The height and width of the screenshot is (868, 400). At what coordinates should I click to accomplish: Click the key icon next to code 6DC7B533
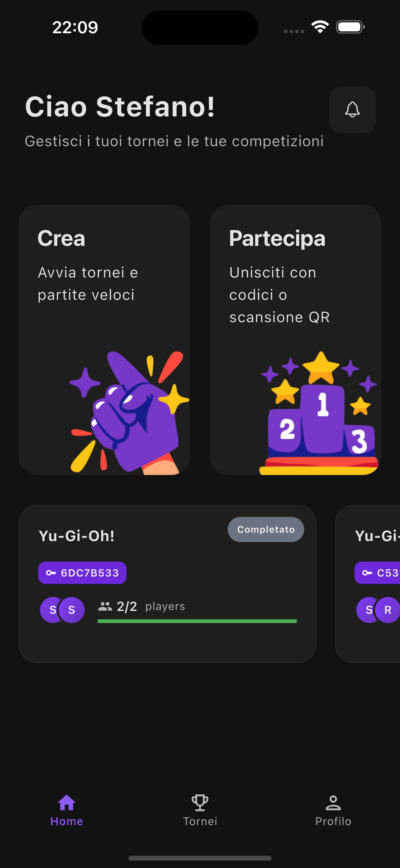click(51, 572)
